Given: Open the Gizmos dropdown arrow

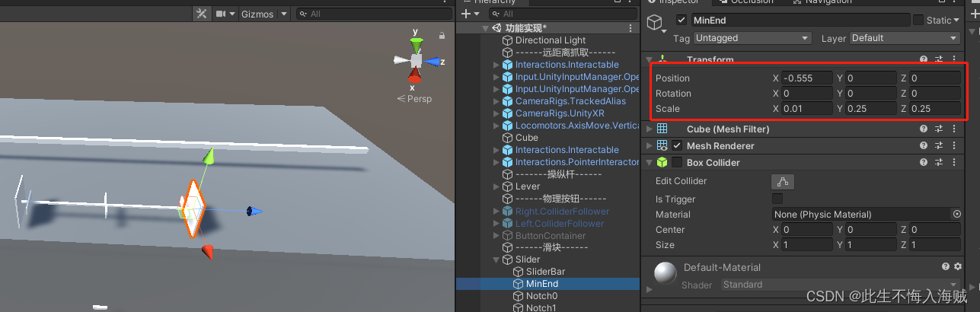Looking at the screenshot, I should (283, 14).
